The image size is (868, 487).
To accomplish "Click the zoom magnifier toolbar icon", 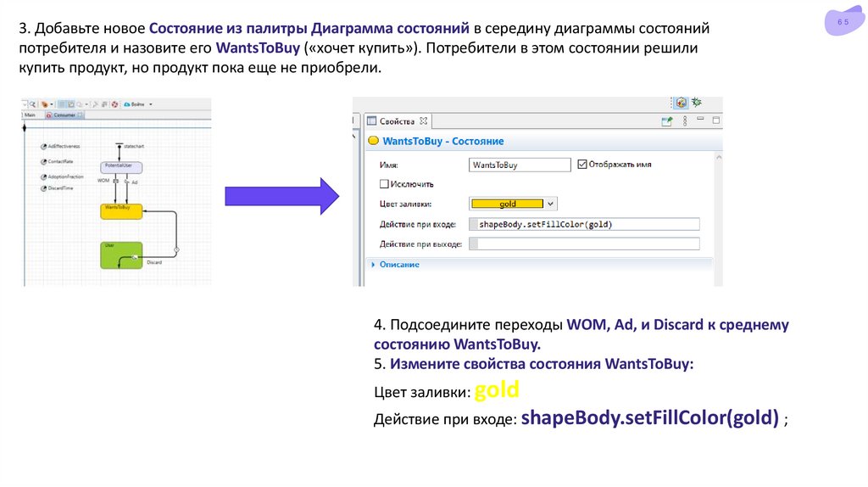I will pyautogui.click(x=33, y=104).
